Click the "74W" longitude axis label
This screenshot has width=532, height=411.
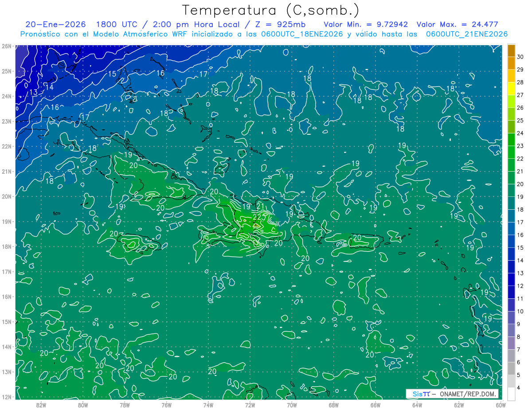(208, 405)
